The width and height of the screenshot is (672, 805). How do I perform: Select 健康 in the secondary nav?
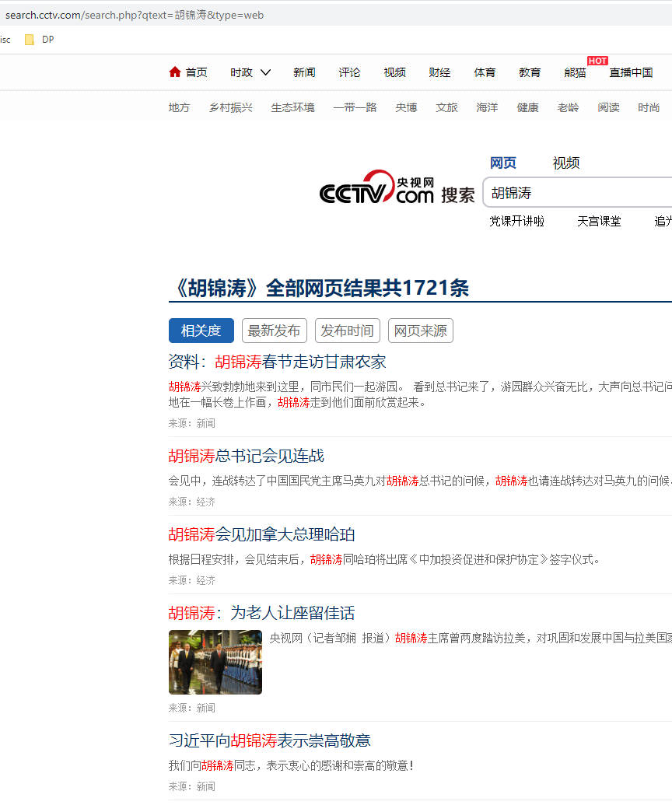528,107
